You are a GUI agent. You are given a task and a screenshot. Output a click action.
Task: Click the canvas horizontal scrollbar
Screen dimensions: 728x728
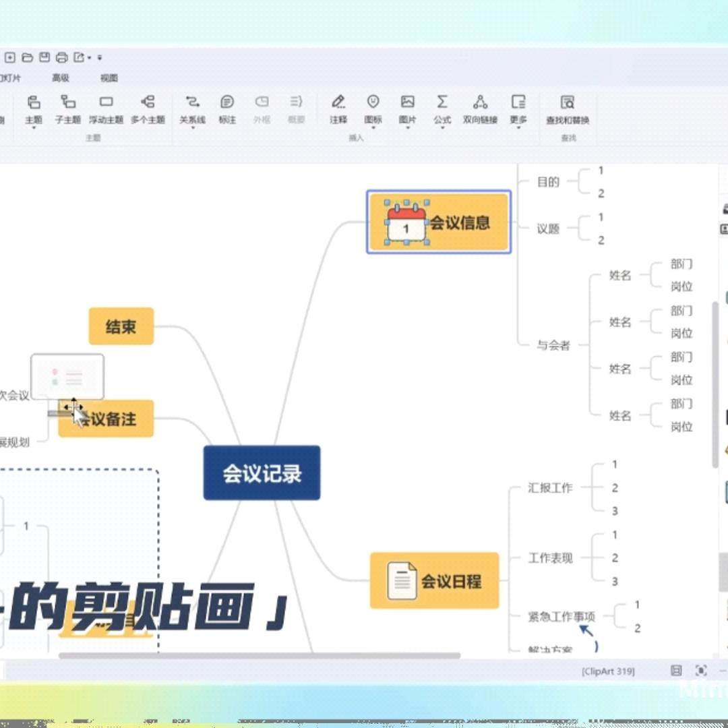point(260,656)
